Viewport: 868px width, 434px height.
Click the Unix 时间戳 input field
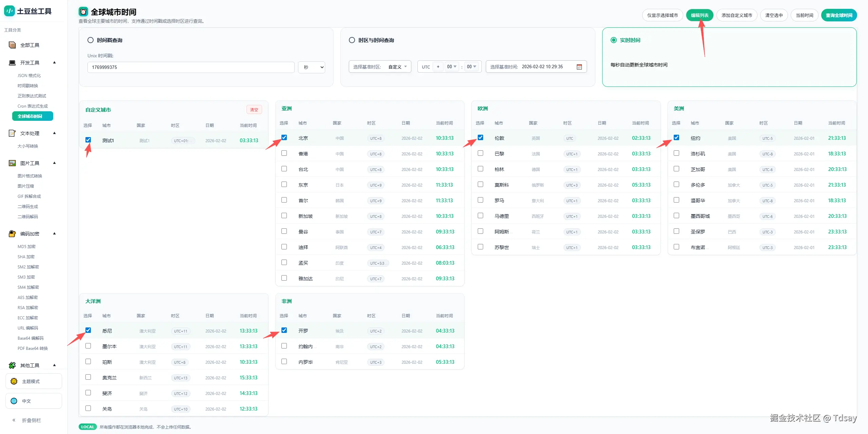pos(191,67)
